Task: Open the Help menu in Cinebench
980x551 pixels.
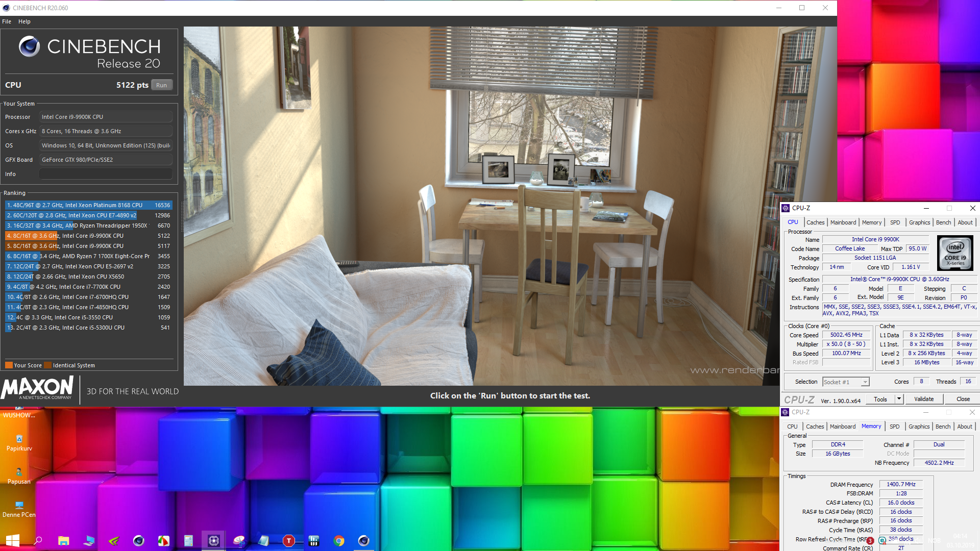Action: [24, 21]
